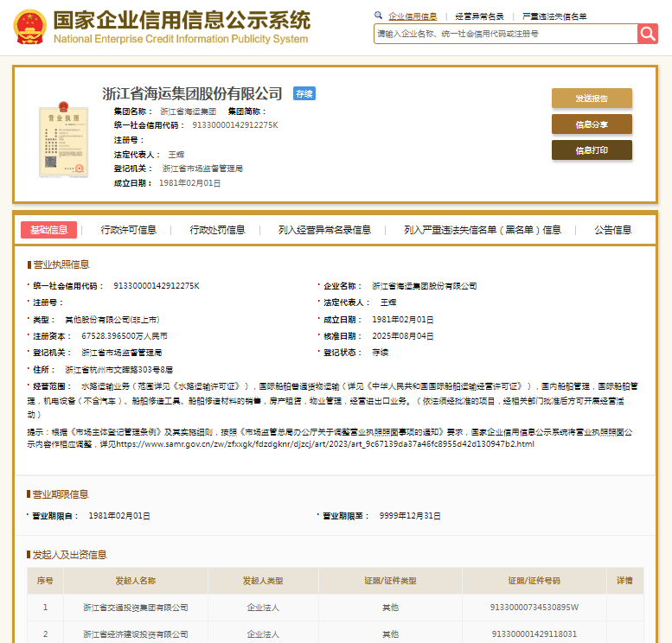
Task: Select 企业信用信息 search category
Action: click(x=412, y=16)
